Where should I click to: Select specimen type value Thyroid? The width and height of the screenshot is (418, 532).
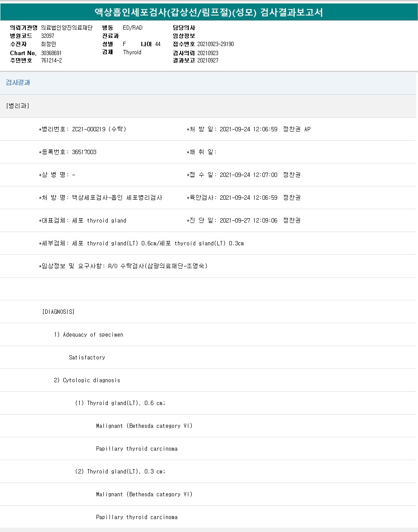pyautogui.click(x=132, y=53)
